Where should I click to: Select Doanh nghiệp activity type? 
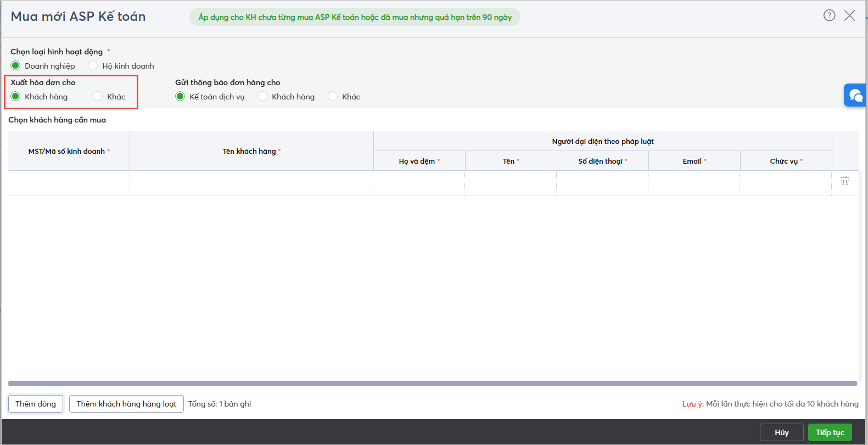point(15,66)
